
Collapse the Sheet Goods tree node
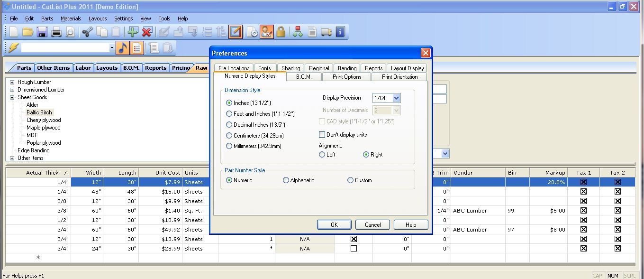(x=12, y=97)
